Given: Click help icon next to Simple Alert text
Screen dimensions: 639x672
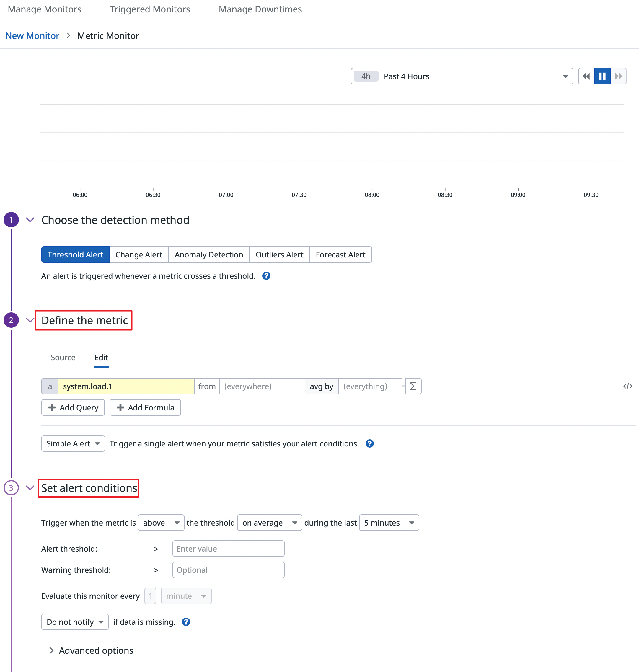Looking at the screenshot, I should (369, 443).
